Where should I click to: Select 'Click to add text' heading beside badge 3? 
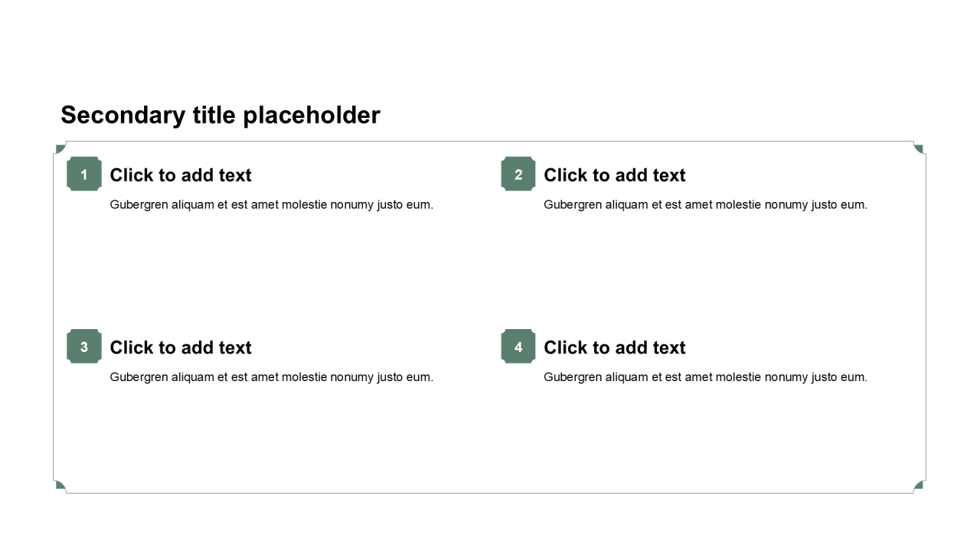(181, 347)
